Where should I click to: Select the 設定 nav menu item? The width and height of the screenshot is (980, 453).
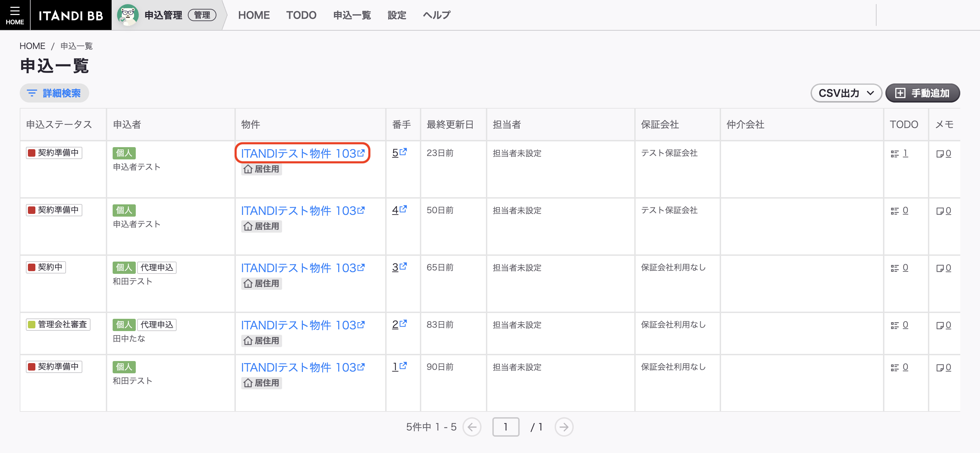point(397,15)
